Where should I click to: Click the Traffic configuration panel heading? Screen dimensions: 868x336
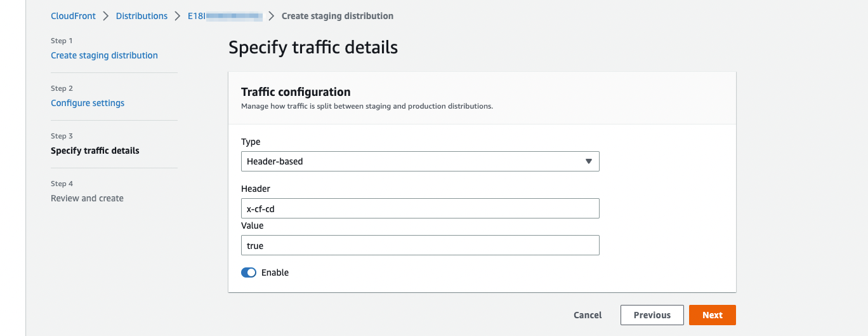click(x=296, y=92)
